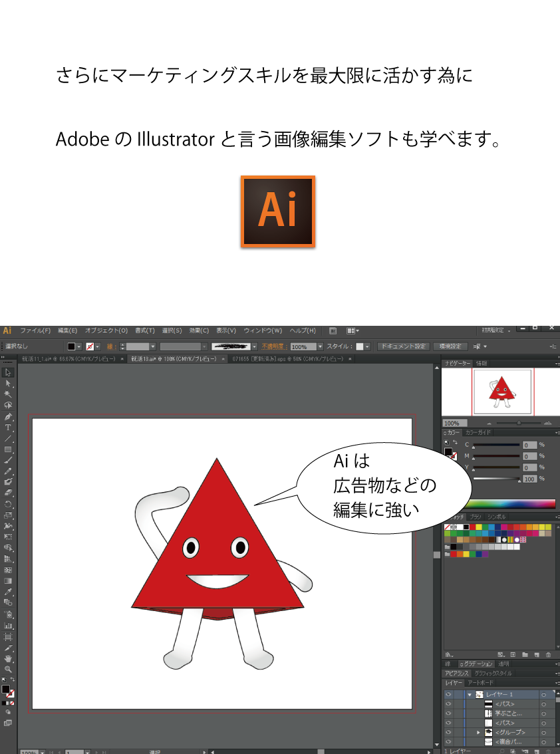
Task: Click the swap fill and stroke arrows in Color panel
Action: [455, 442]
